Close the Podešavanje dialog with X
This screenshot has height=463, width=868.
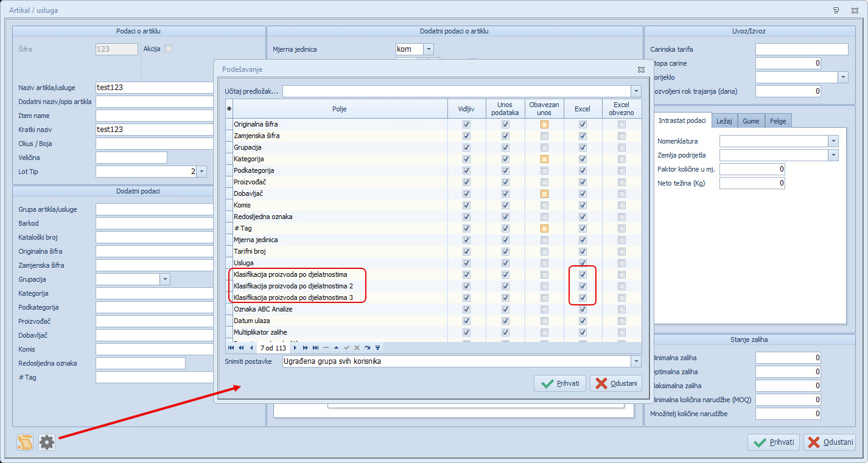click(x=640, y=70)
